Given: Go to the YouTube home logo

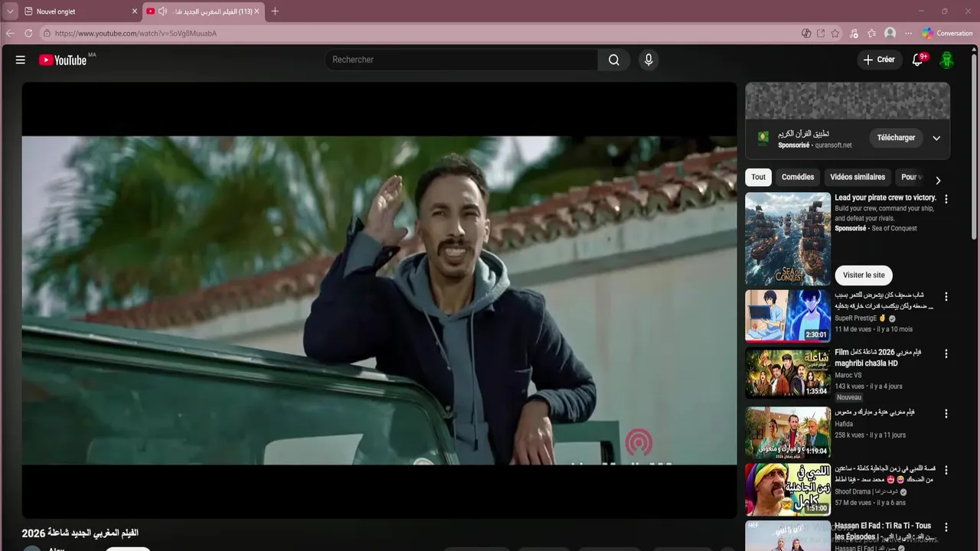Looking at the screenshot, I should tap(63, 60).
